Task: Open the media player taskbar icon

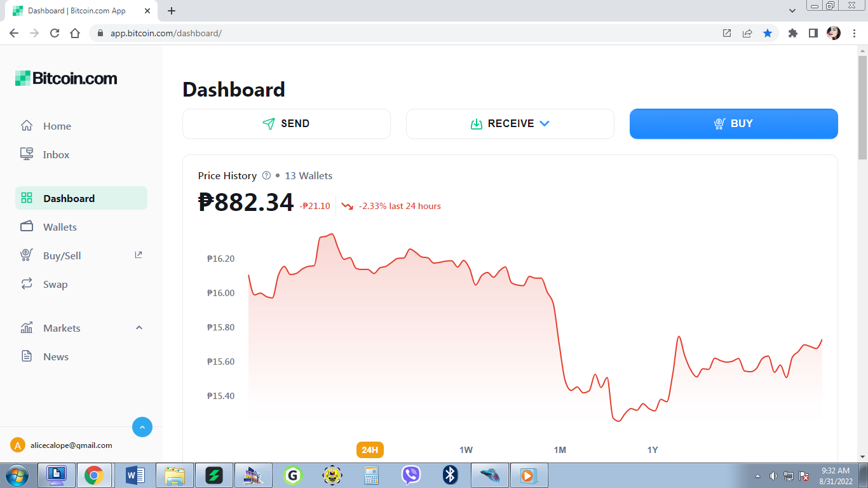Action: point(529,475)
